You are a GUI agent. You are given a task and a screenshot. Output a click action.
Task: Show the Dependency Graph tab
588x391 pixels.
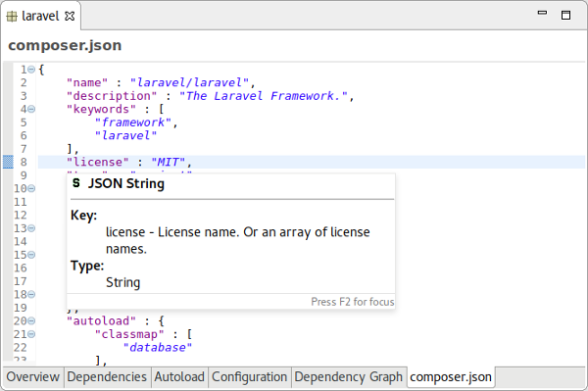(x=348, y=376)
